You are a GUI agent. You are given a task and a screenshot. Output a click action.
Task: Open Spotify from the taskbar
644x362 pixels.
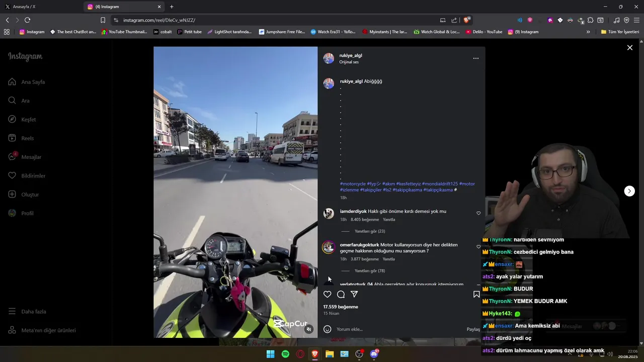(x=285, y=354)
